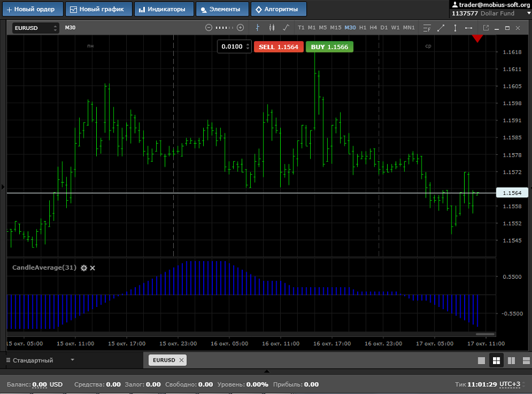This screenshot has width=532, height=394.
Task: Open the trader@mobius-soft.org account menu
Action: [491, 5]
